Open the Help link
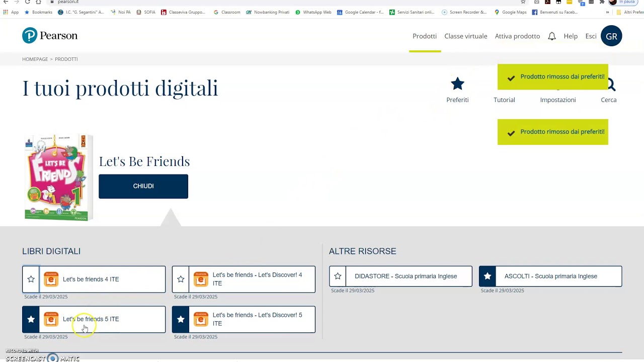This screenshot has width=644, height=362. click(x=571, y=36)
